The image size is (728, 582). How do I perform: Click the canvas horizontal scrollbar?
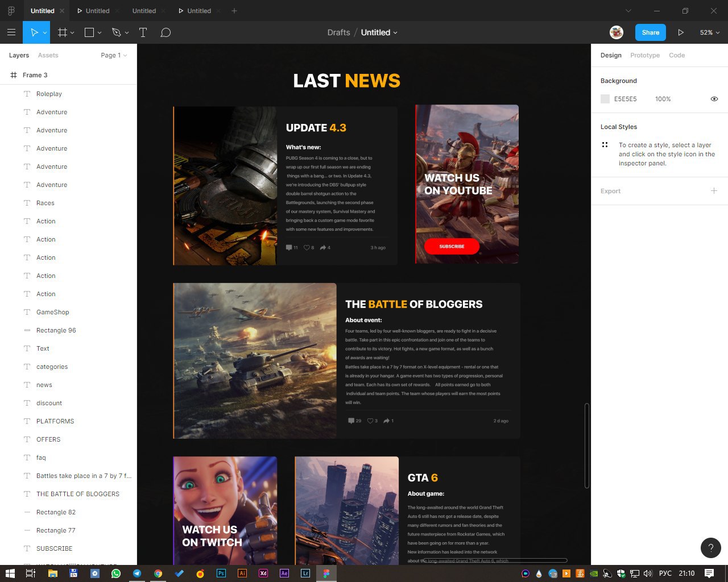coord(495,560)
